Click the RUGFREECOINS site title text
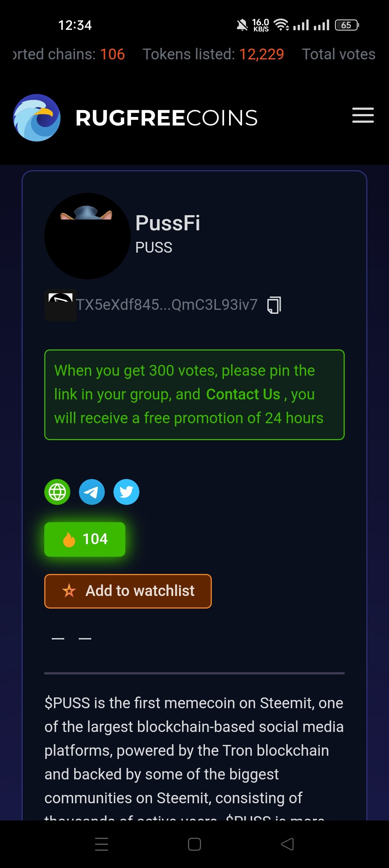Viewport: 389px width, 868px height. pyautogui.click(x=166, y=118)
